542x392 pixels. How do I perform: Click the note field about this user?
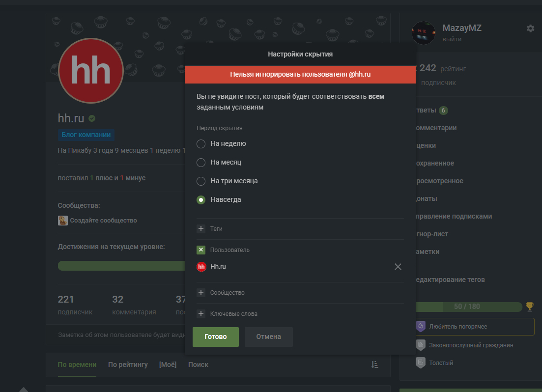tap(121, 335)
